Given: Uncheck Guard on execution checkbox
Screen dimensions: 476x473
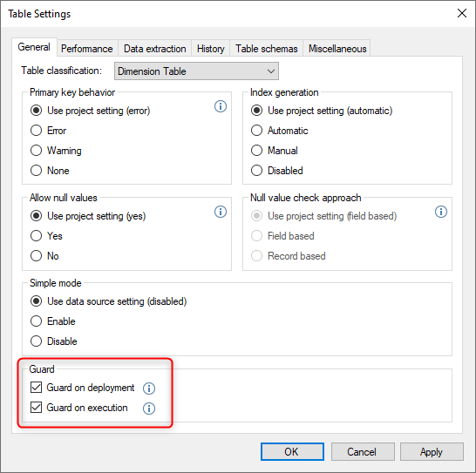Looking at the screenshot, I should click(36, 408).
